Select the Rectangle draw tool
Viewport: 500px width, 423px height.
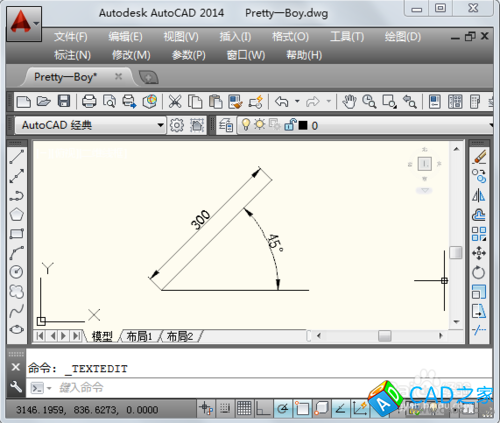click(x=16, y=234)
